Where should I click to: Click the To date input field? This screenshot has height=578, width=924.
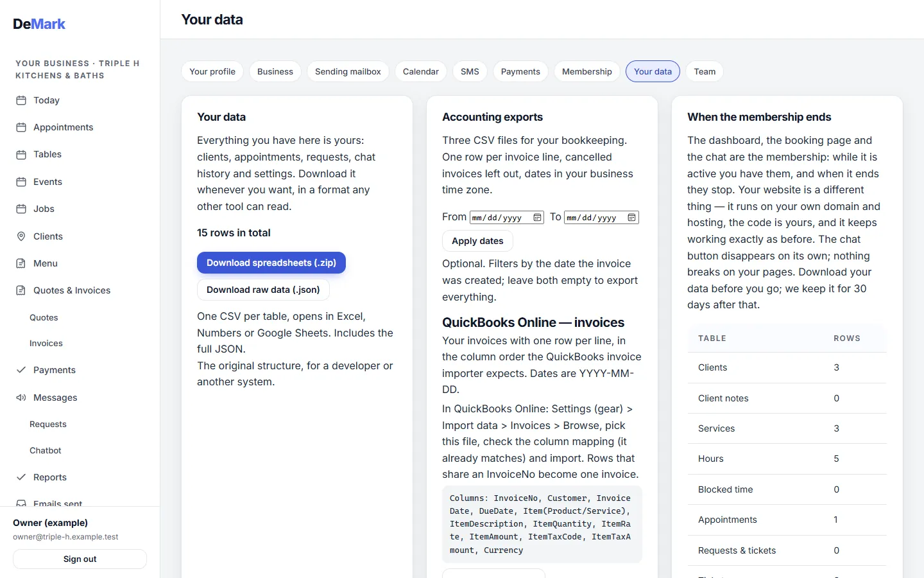(x=601, y=218)
